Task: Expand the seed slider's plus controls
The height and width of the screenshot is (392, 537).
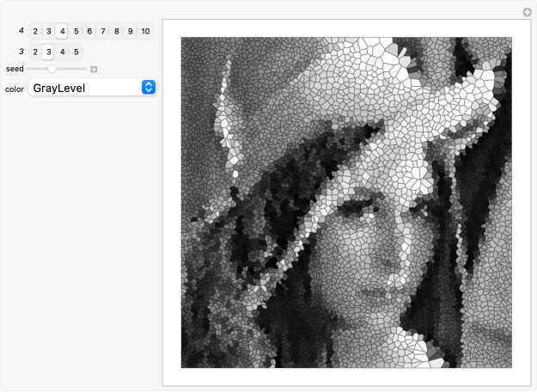Action: [94, 69]
